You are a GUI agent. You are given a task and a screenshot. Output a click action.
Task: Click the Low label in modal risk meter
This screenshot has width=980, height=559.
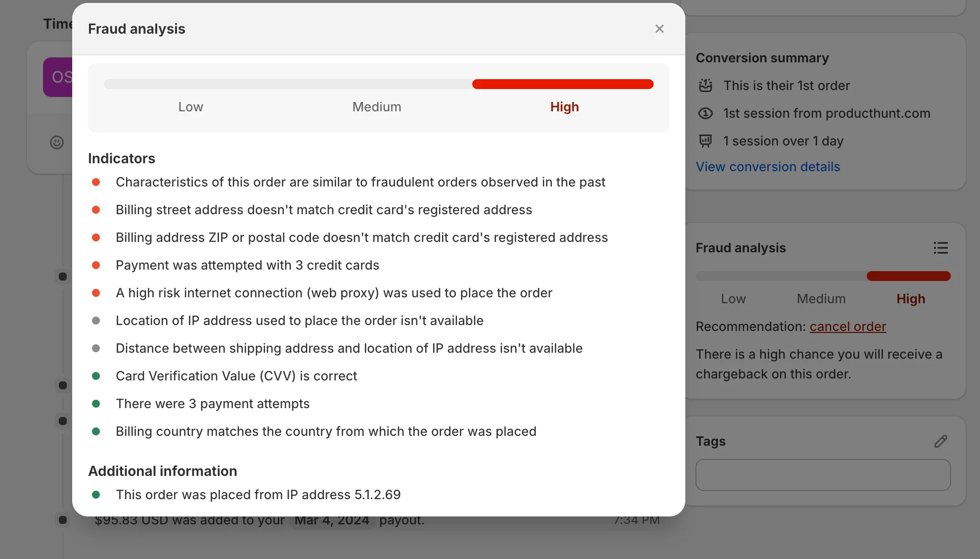[190, 107]
